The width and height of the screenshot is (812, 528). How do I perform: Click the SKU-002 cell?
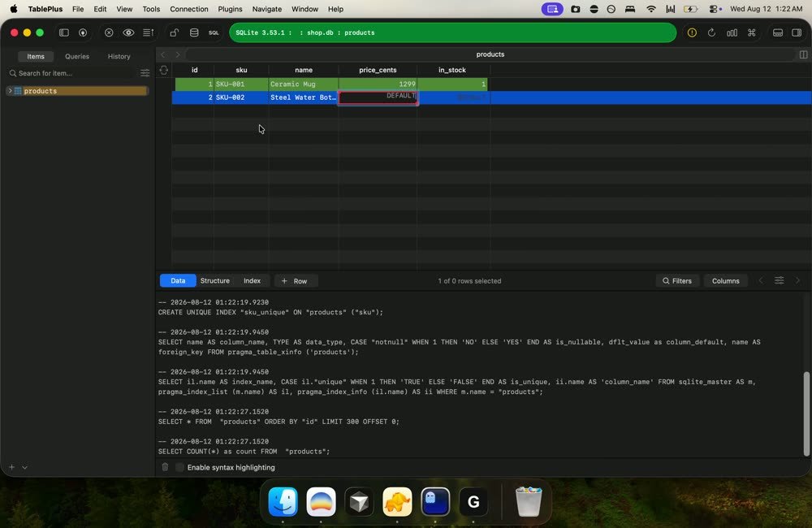pyautogui.click(x=241, y=97)
